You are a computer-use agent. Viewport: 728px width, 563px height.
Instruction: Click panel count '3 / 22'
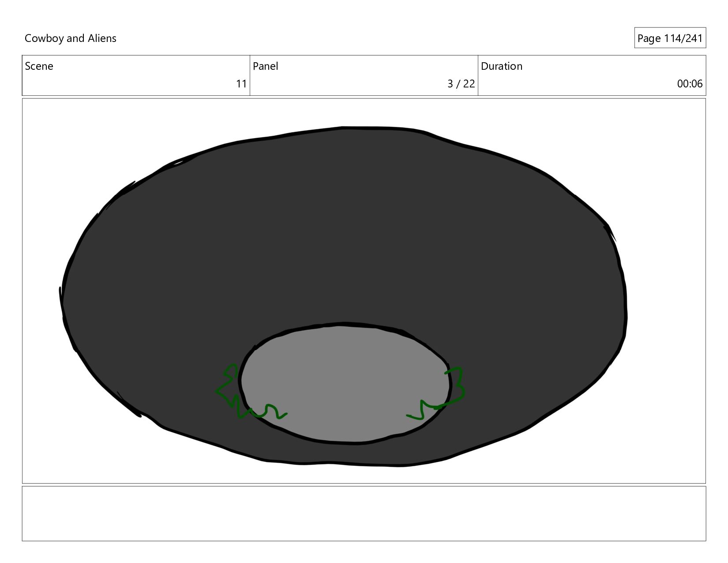click(461, 84)
